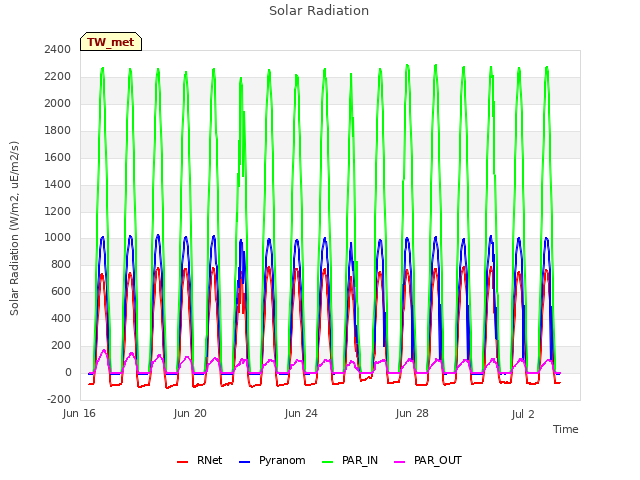Click the 1200 y-axis tick label
This screenshot has height=480, width=640.
(x=58, y=211)
